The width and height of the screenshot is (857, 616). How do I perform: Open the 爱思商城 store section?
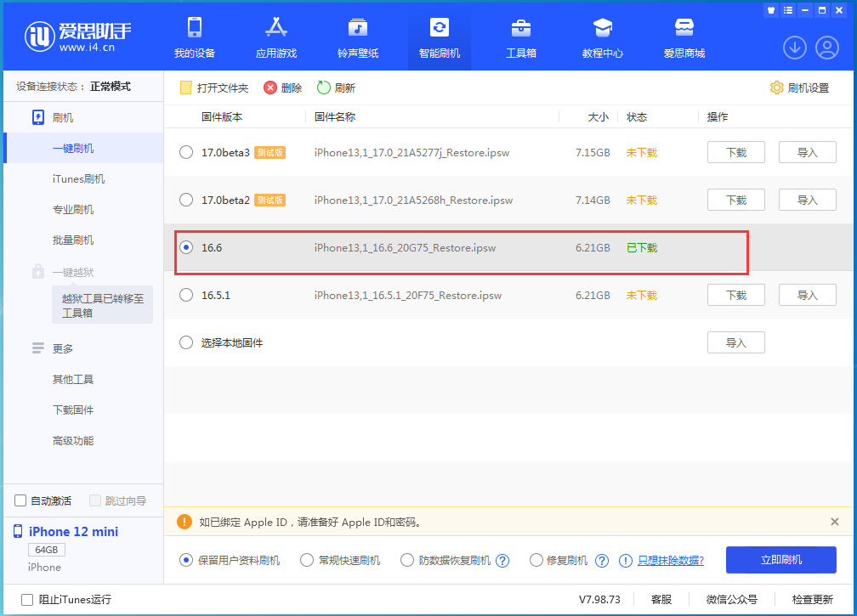pyautogui.click(x=684, y=37)
